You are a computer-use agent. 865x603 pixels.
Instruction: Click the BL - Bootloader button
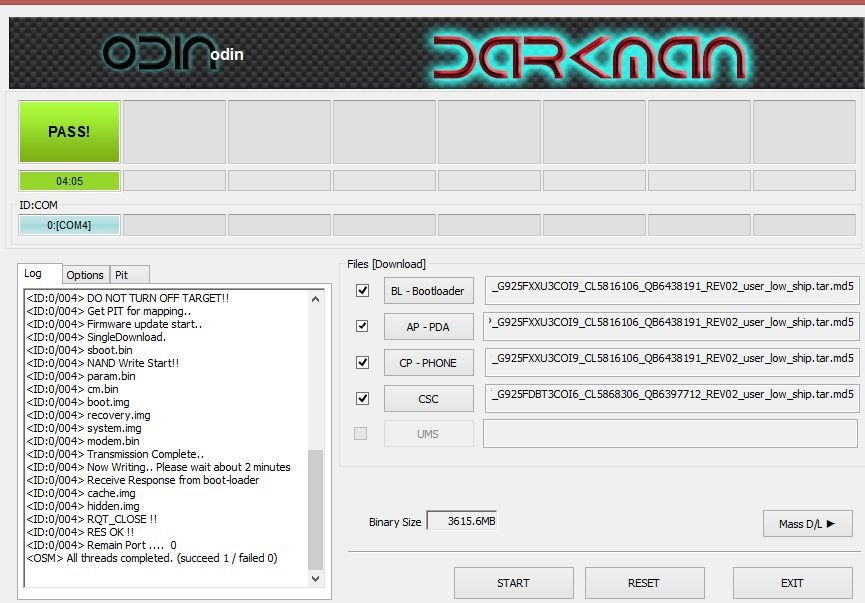click(429, 291)
